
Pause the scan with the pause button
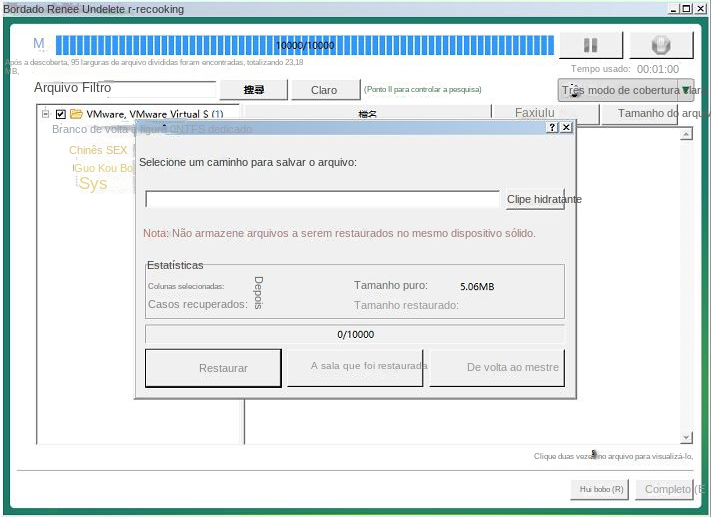pyautogui.click(x=590, y=45)
